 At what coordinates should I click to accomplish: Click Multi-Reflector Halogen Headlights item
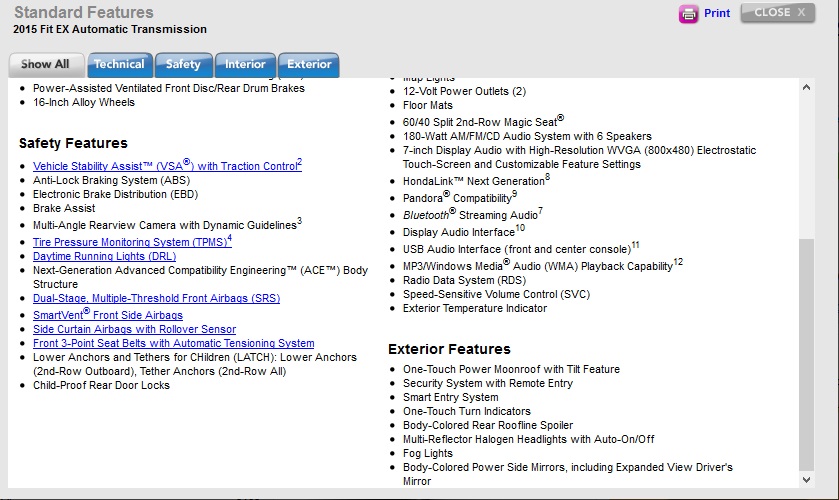[529, 440]
